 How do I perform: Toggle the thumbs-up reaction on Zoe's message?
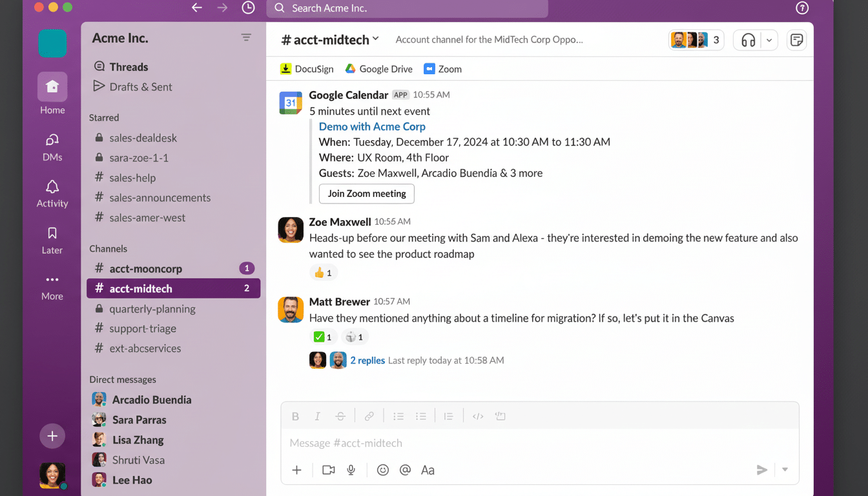click(323, 272)
